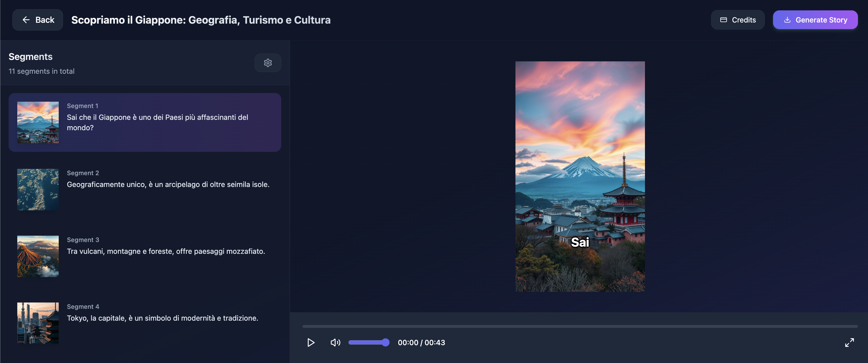The width and height of the screenshot is (868, 363).
Task: Click the back arrow icon
Action: 26,20
